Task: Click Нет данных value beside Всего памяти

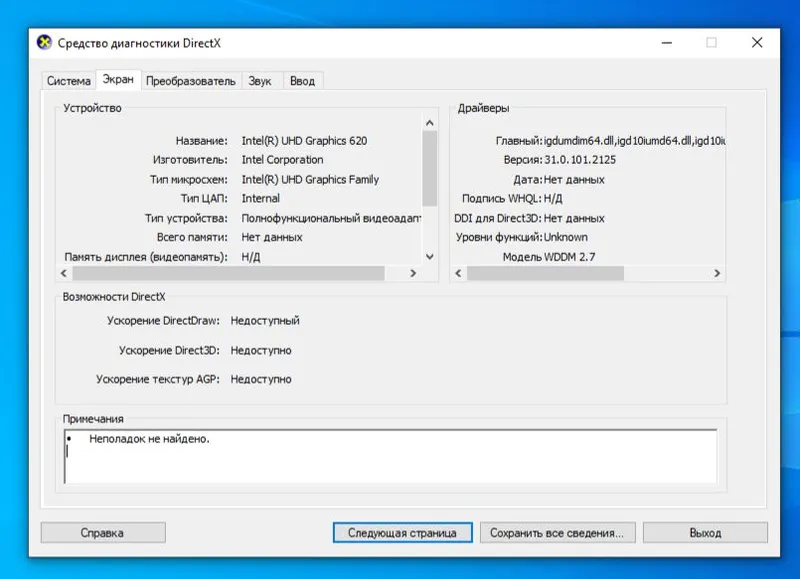Action: point(272,237)
